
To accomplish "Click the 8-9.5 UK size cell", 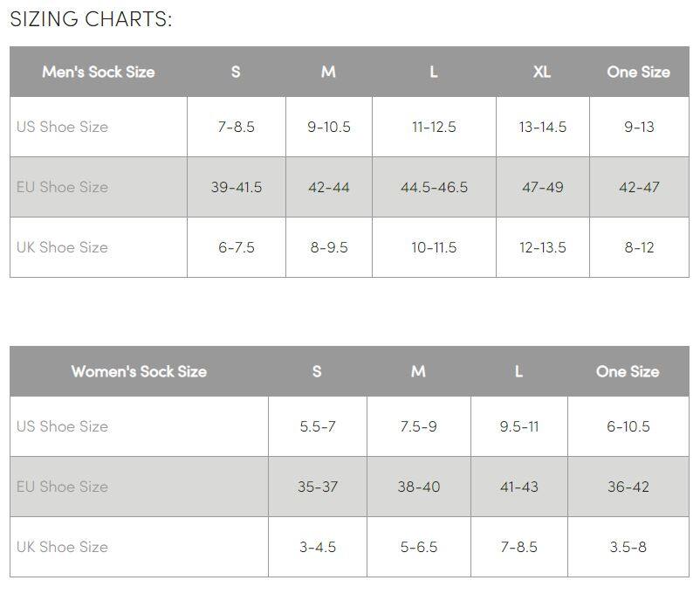I will tap(328, 247).
